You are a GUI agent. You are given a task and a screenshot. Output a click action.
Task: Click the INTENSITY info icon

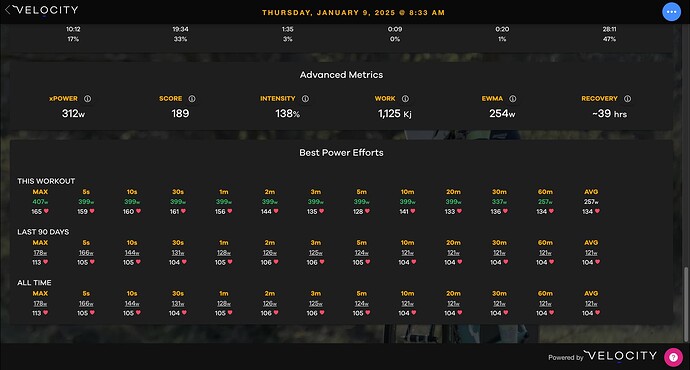pyautogui.click(x=305, y=99)
